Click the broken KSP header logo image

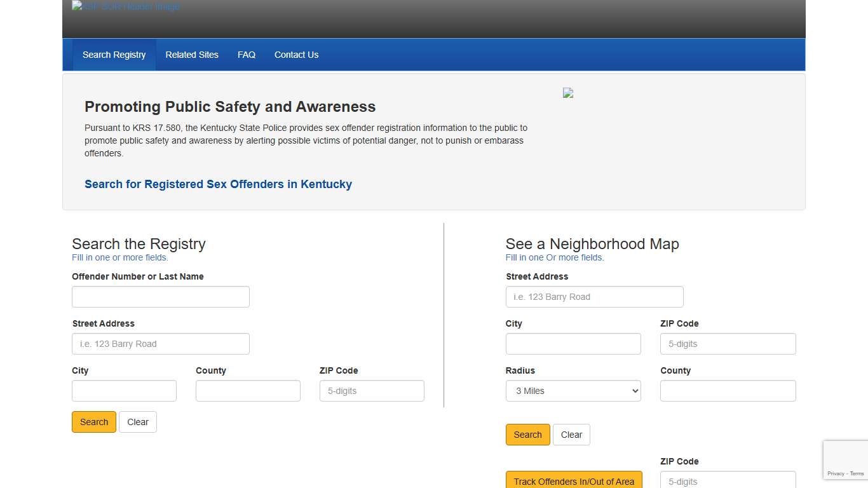(x=125, y=6)
